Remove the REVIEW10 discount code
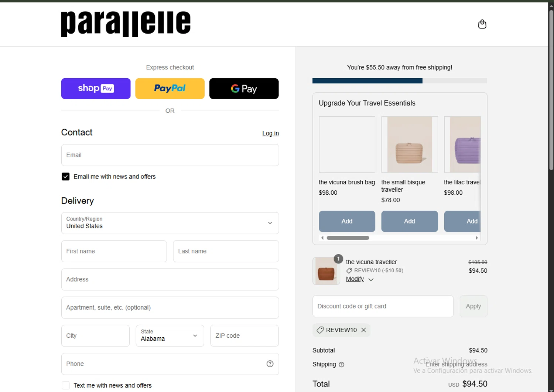The height and width of the screenshot is (392, 554). (363, 330)
